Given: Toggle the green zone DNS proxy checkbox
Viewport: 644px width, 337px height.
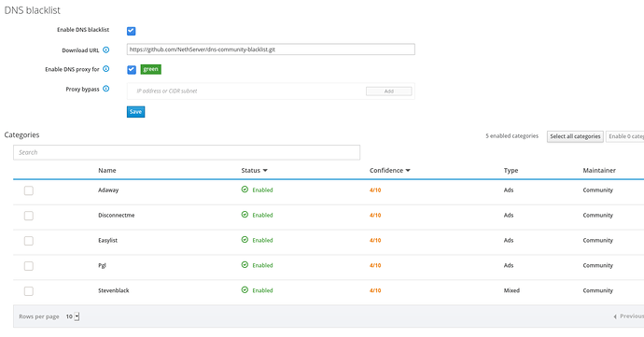Looking at the screenshot, I should point(132,69).
